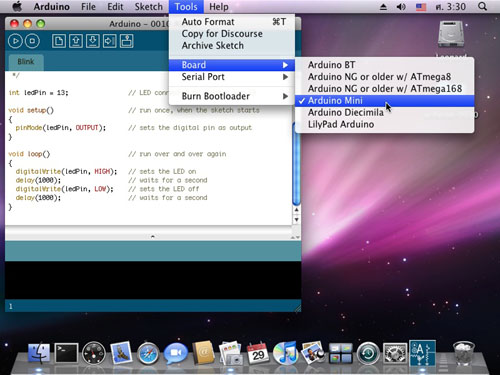Click the Arduino app icon in dock
Viewport: 500px width, 375px height.
point(422,353)
